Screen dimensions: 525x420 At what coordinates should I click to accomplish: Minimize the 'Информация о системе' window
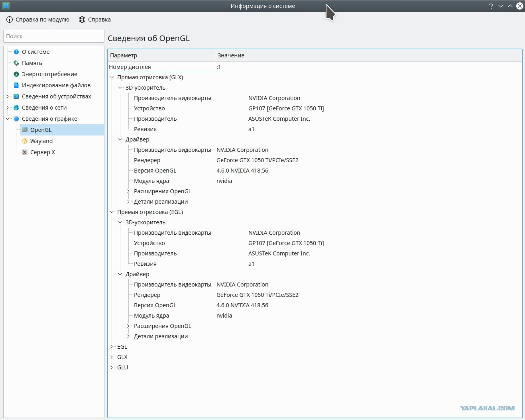(x=501, y=6)
